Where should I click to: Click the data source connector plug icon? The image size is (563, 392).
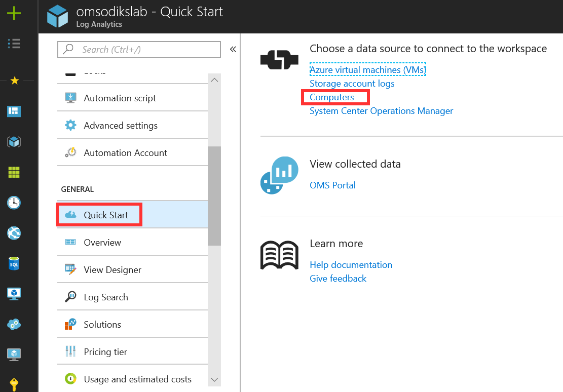point(279,60)
